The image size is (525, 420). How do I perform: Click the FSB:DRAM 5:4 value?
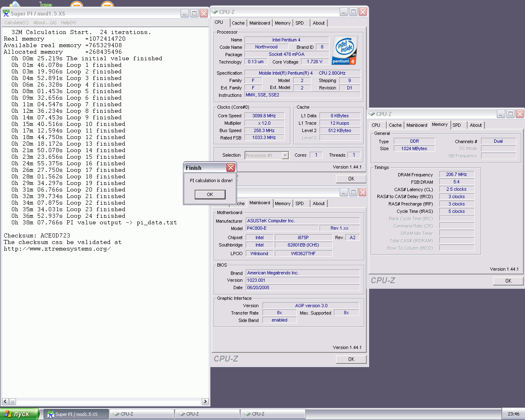(x=457, y=182)
